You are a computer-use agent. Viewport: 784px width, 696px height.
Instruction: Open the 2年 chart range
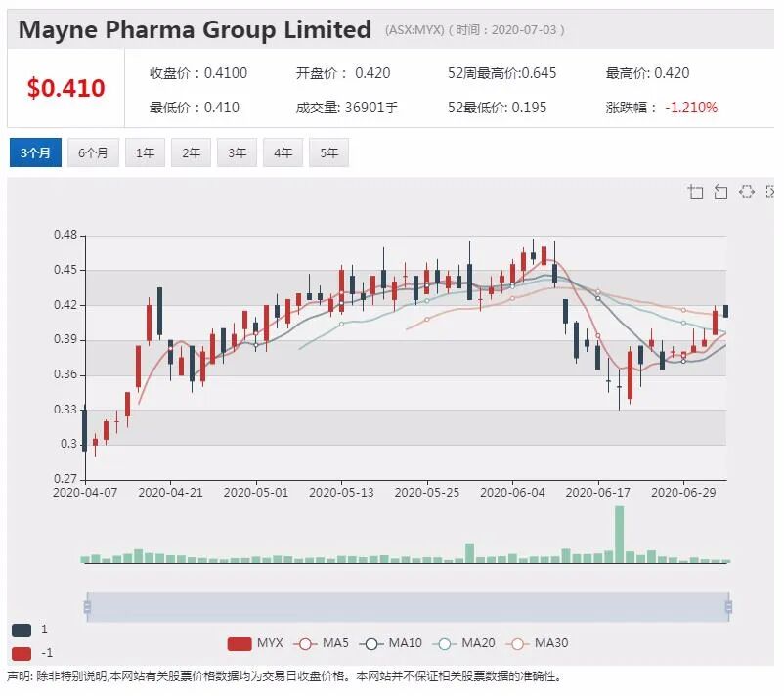(191, 152)
